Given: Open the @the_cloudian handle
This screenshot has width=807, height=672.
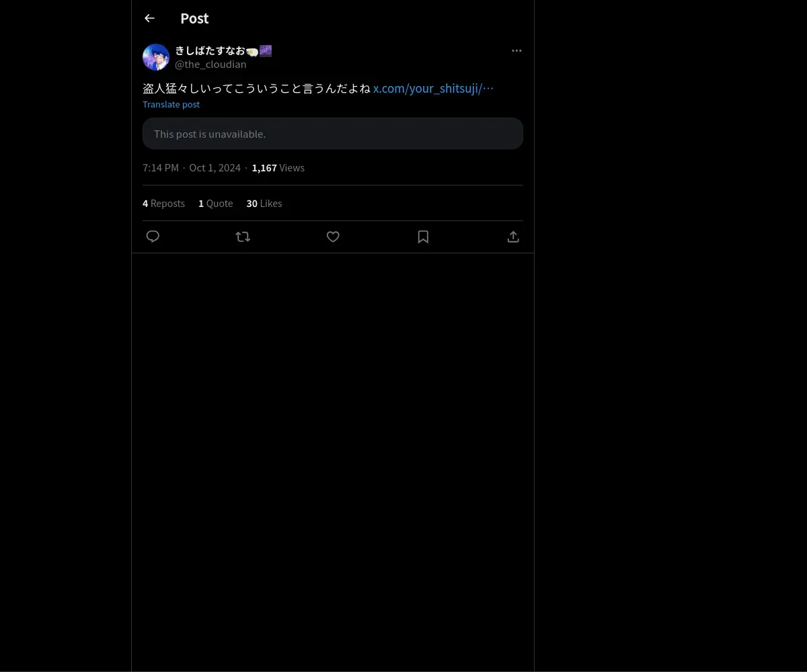Looking at the screenshot, I should click(210, 65).
